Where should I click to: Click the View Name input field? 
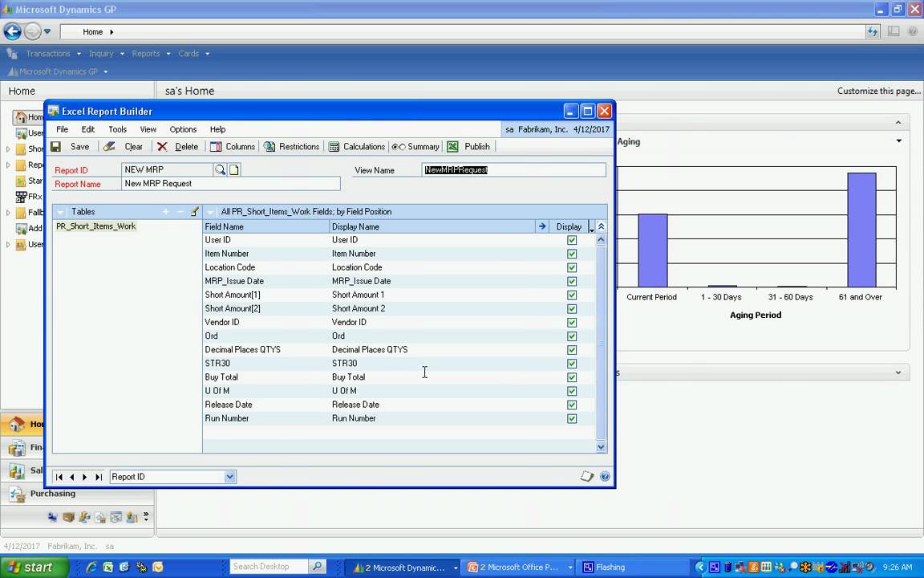click(x=514, y=170)
